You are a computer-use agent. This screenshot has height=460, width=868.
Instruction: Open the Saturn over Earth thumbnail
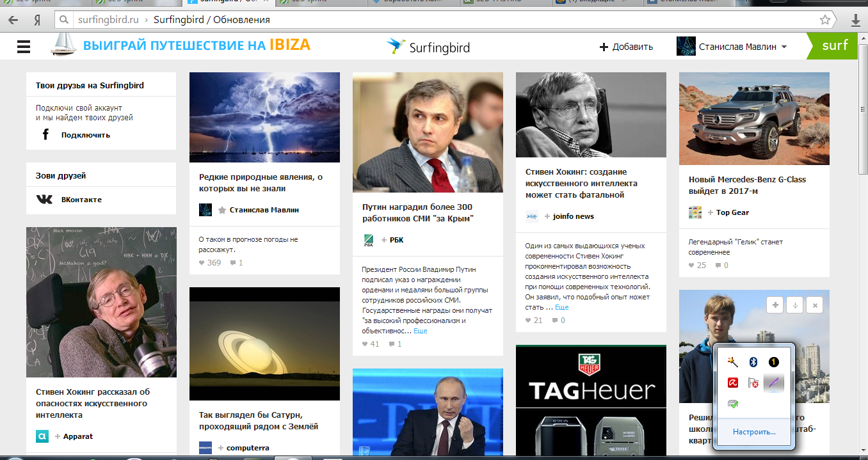pos(264,344)
